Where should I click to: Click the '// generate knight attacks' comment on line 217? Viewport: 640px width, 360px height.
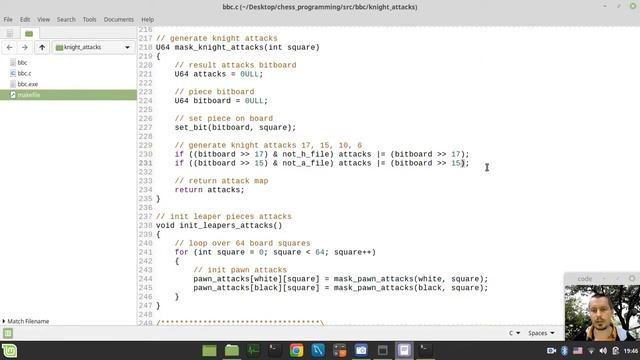(x=217, y=38)
